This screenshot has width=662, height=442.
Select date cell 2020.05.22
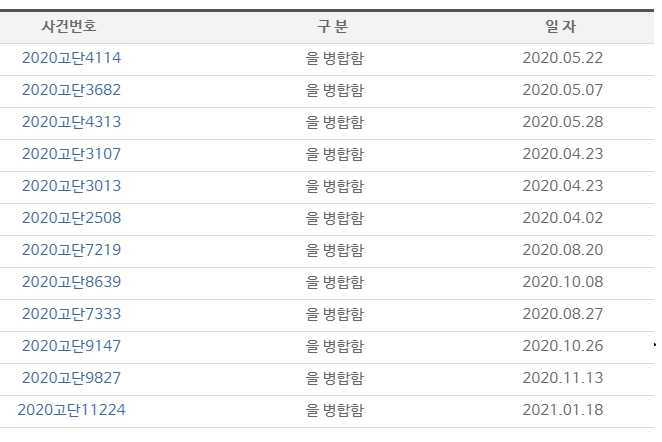[563, 58]
